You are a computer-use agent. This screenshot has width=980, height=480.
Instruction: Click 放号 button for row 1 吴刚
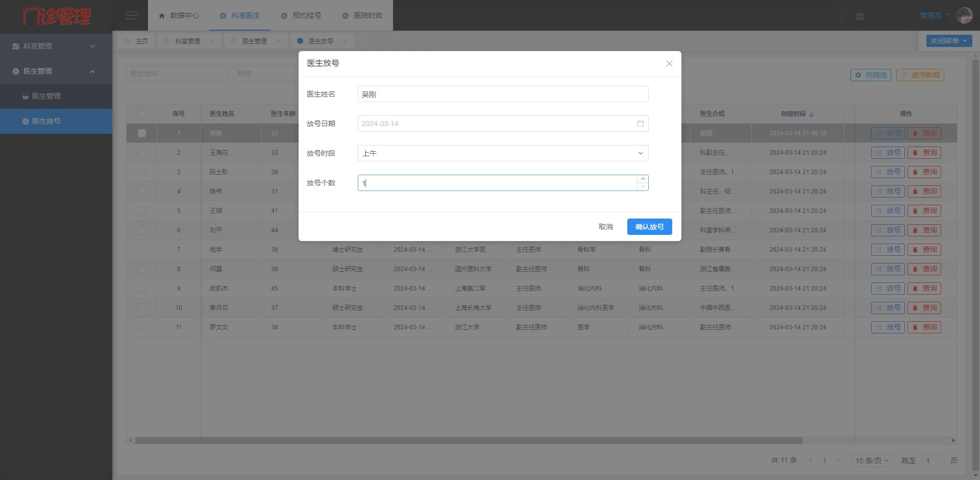[888, 133]
